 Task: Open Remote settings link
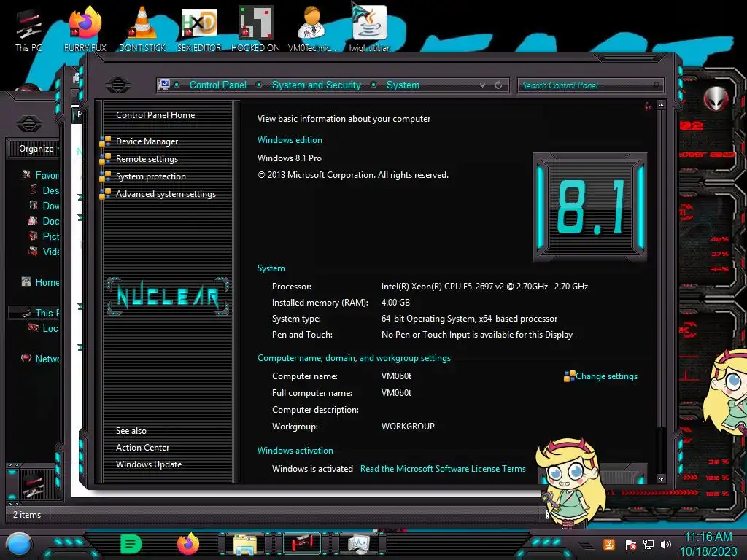[x=147, y=158]
